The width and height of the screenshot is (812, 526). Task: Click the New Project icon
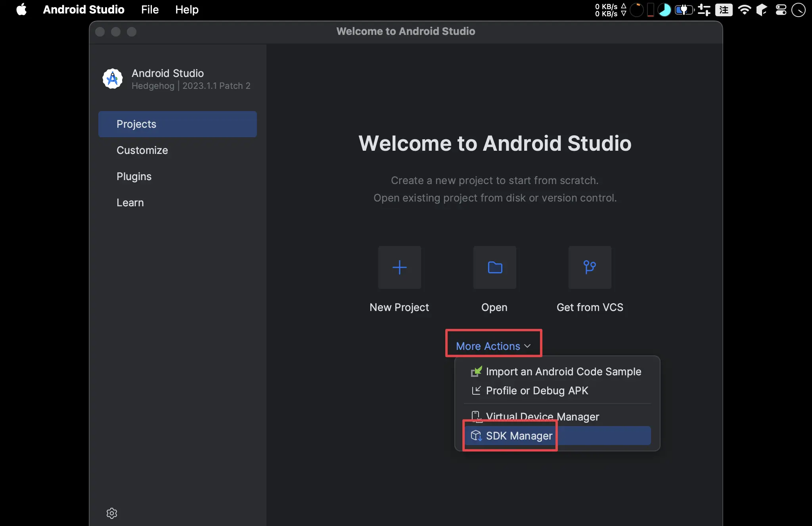[400, 268]
